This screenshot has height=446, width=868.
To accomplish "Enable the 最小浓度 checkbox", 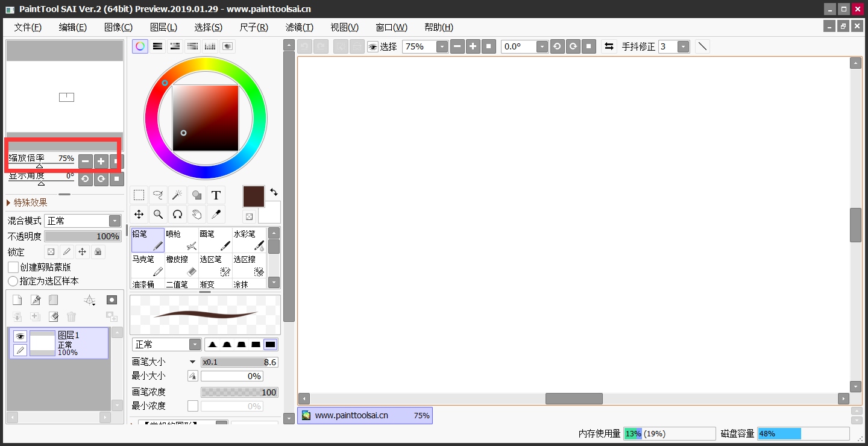I will coord(193,406).
